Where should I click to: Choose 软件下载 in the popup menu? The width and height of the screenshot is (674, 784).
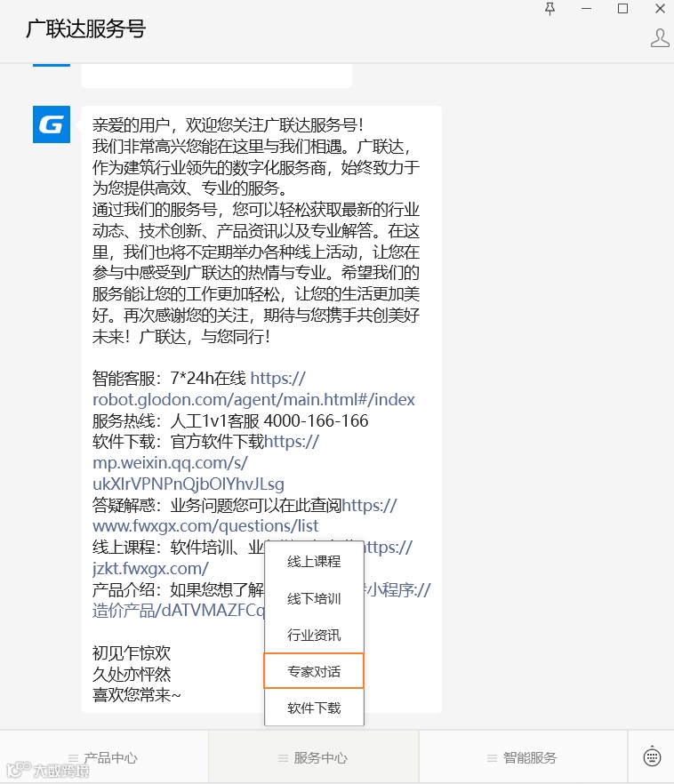coord(314,708)
